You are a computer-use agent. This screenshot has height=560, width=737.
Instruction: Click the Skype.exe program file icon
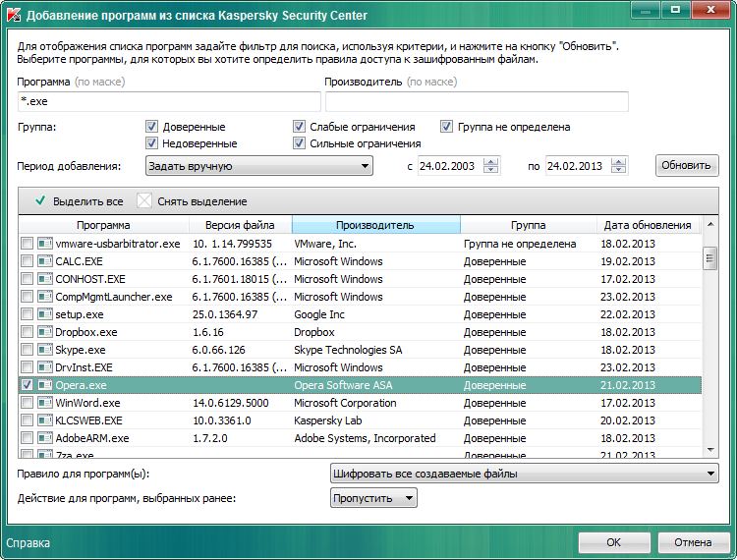[44, 350]
